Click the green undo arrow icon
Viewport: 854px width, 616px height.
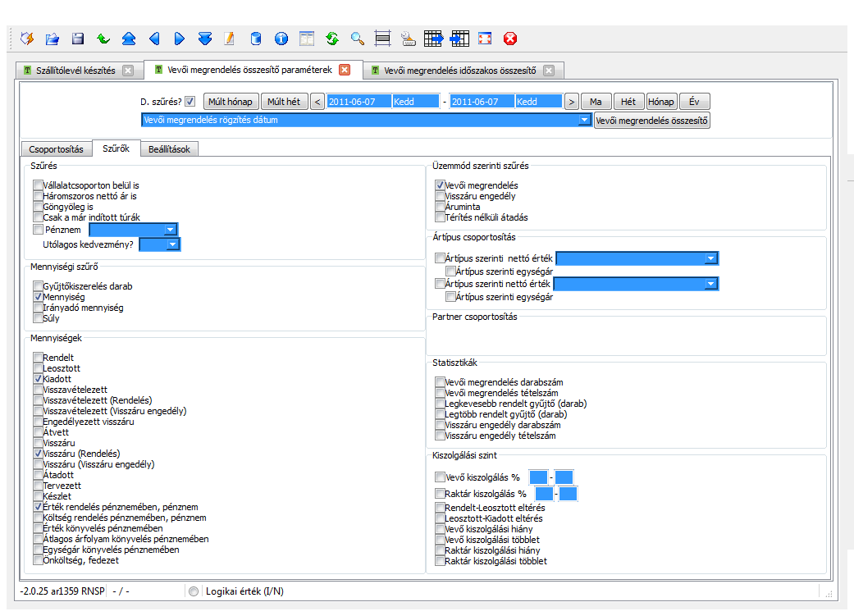[x=103, y=39]
